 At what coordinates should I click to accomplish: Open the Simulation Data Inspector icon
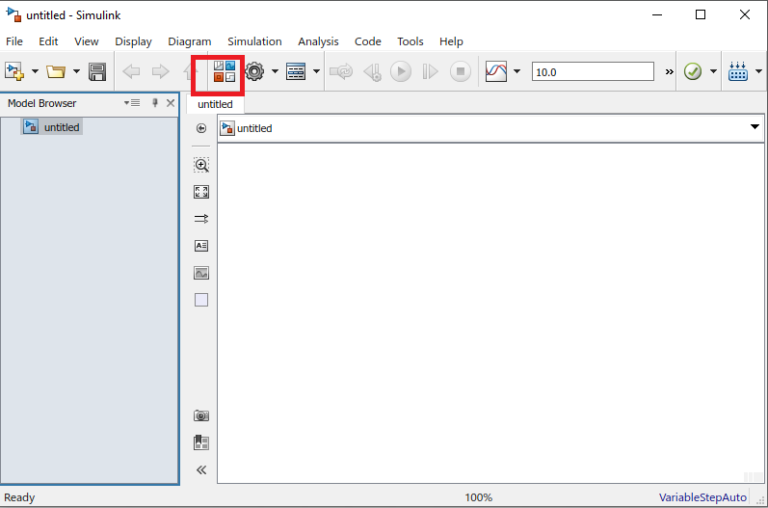(496, 72)
